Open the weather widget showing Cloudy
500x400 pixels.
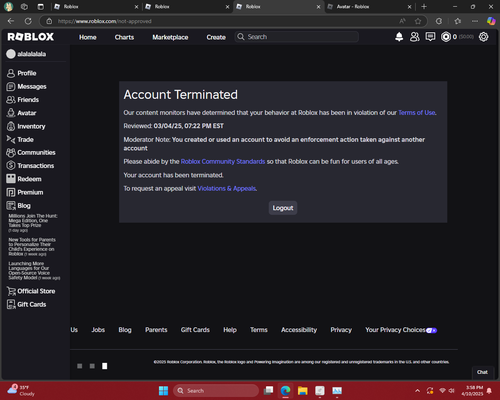pyautogui.click(x=21, y=390)
